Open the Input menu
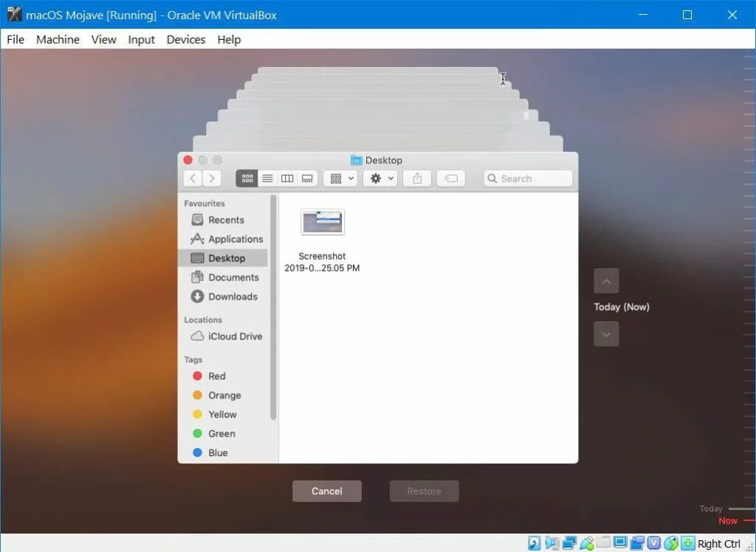This screenshot has width=756, height=552. pyautogui.click(x=141, y=40)
